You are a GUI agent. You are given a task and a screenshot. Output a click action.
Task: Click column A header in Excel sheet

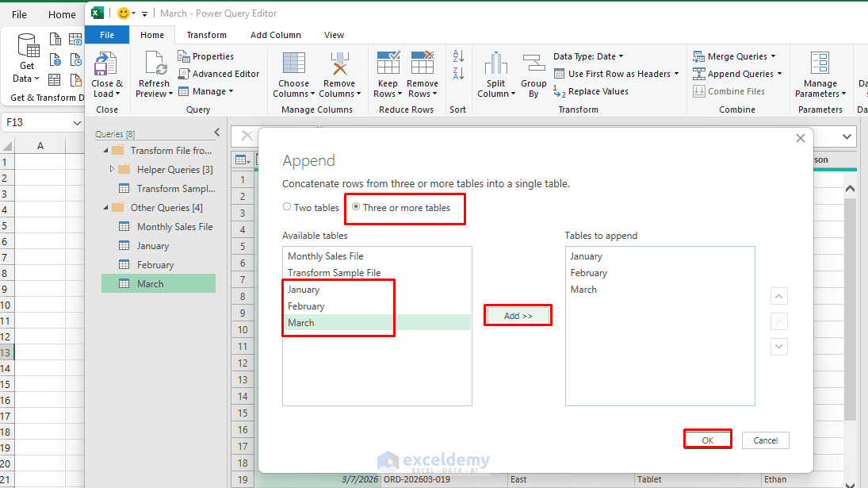click(40, 146)
